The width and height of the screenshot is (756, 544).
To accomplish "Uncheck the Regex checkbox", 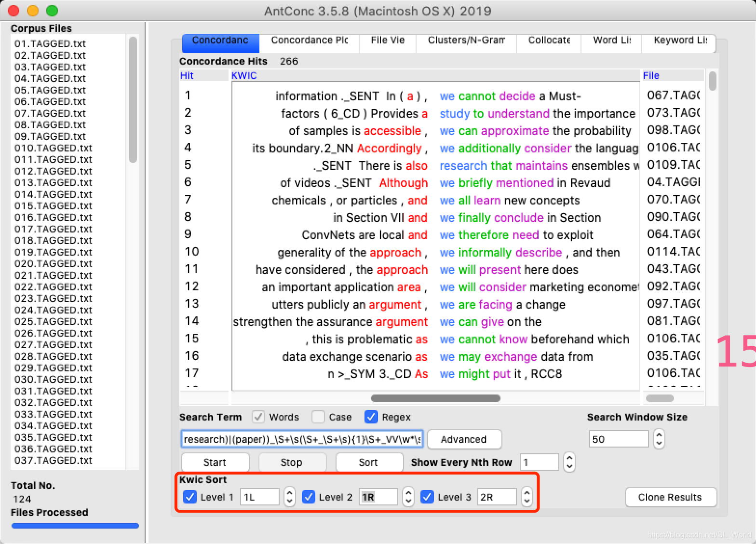I will pos(371,417).
